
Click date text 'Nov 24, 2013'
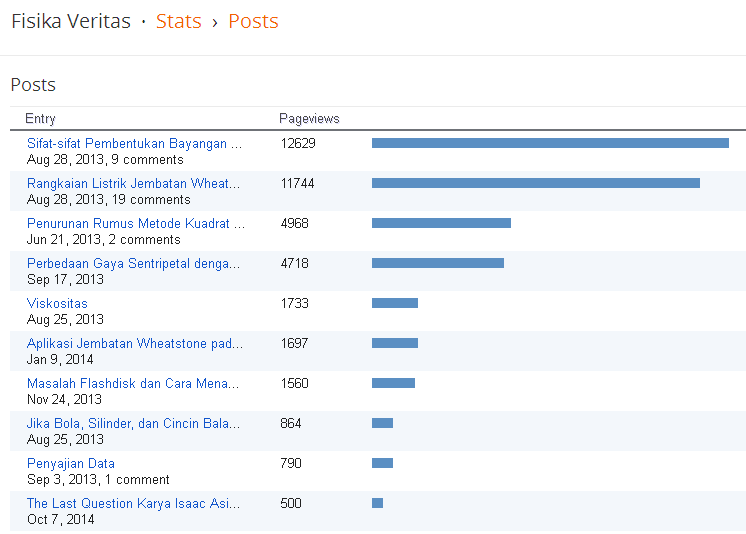click(64, 399)
